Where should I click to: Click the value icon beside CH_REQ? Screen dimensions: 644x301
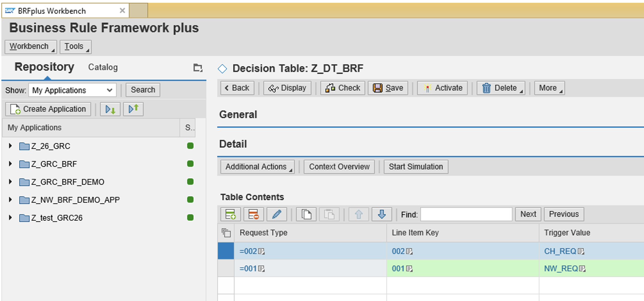(581, 252)
